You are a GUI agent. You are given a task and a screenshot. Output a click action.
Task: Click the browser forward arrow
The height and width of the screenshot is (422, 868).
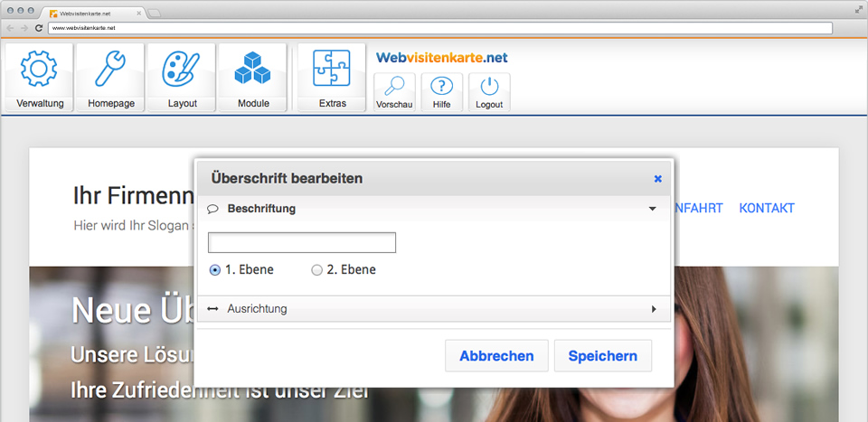24,28
